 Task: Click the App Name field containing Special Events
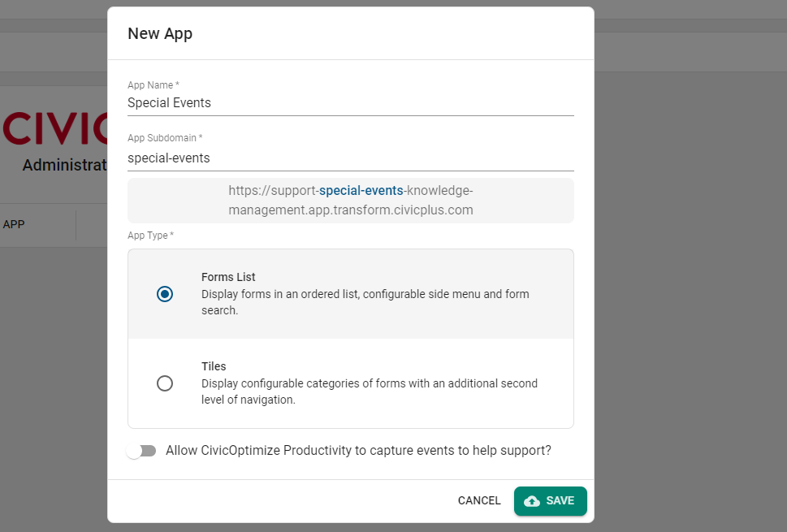[x=350, y=103]
